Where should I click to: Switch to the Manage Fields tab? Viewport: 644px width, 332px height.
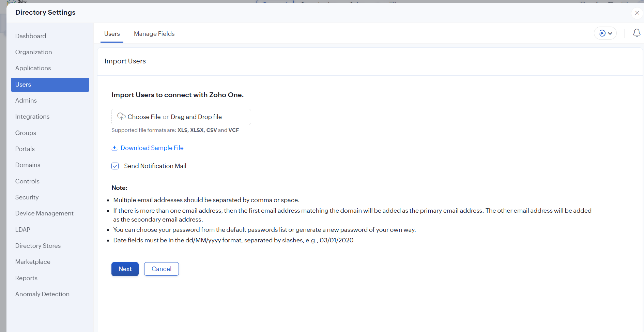154,34
